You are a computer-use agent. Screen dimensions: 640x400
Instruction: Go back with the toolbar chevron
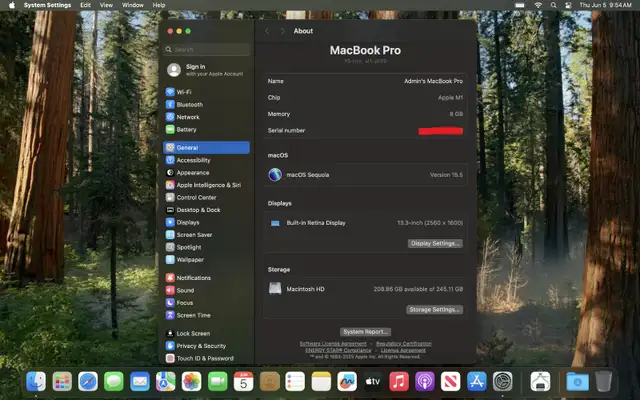click(x=267, y=31)
